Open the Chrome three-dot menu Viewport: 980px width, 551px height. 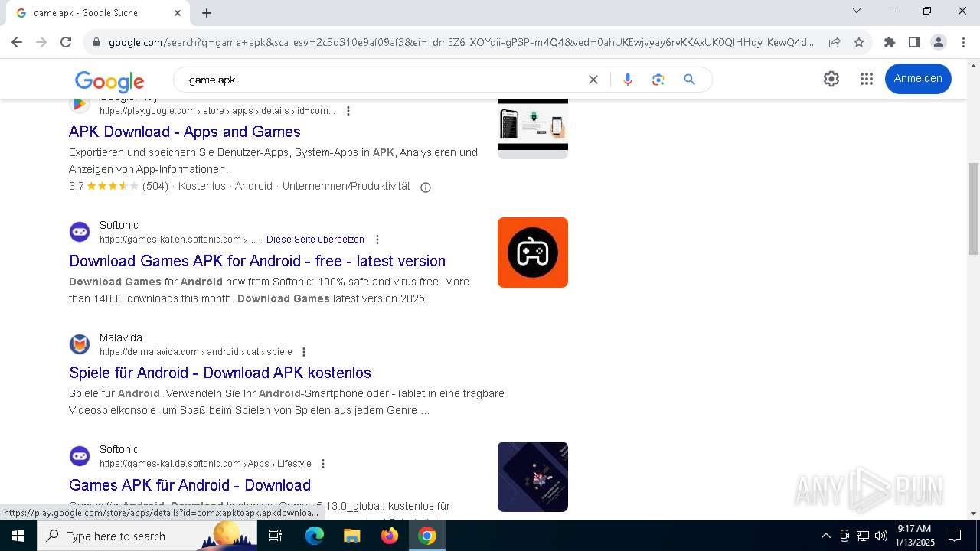tap(962, 43)
